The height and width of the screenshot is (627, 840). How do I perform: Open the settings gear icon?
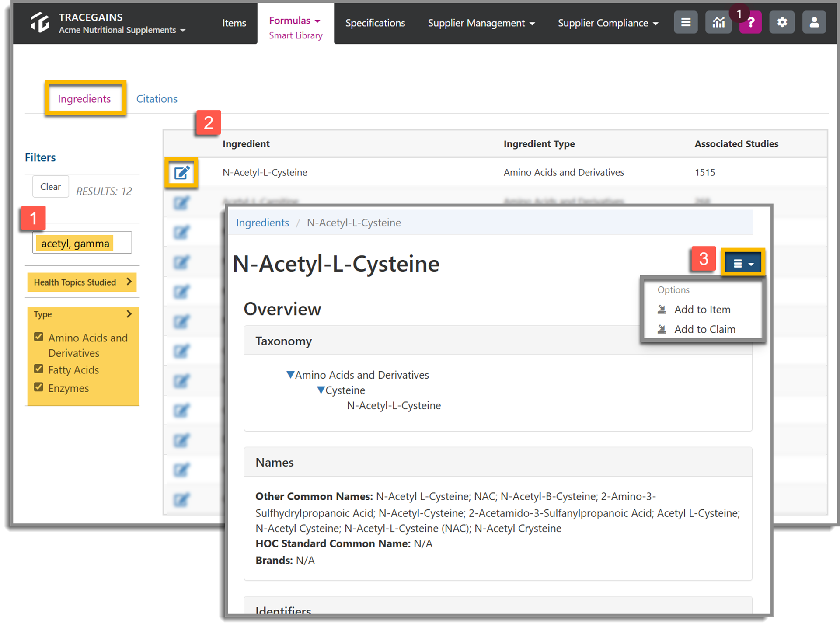pyautogui.click(x=782, y=22)
